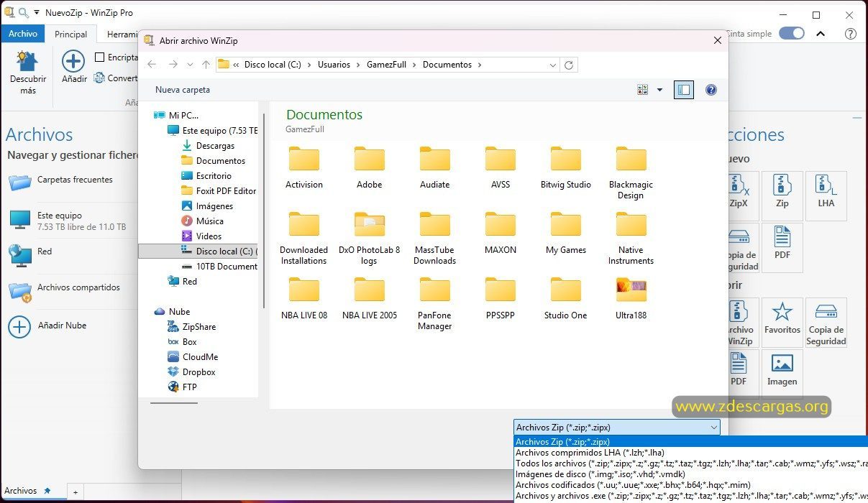Select Disco local (C:) in navigation tree
Image resolution: width=868 pixels, height=503 pixels.
click(198, 251)
